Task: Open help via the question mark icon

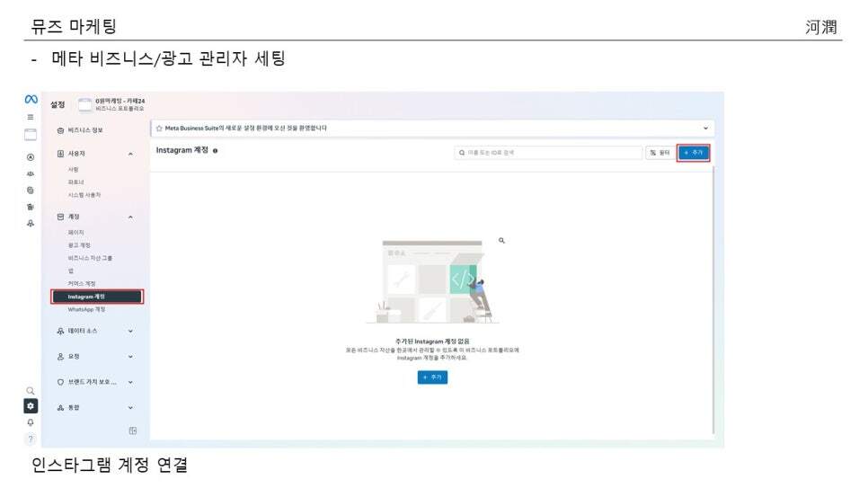Action: click(x=31, y=439)
